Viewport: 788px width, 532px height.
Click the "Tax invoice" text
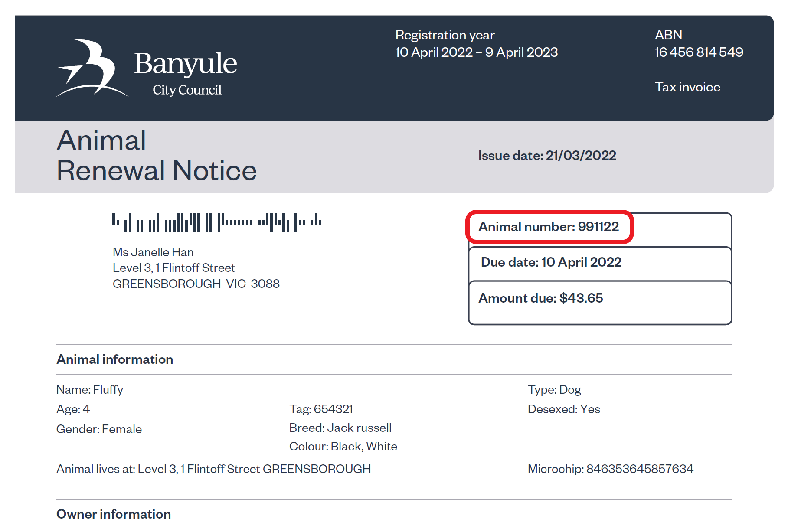[687, 87]
